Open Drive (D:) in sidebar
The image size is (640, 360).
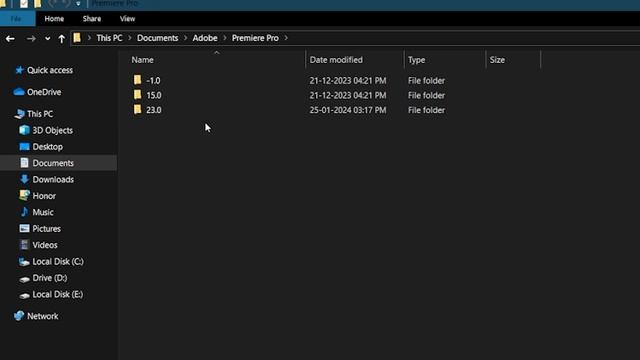50,278
